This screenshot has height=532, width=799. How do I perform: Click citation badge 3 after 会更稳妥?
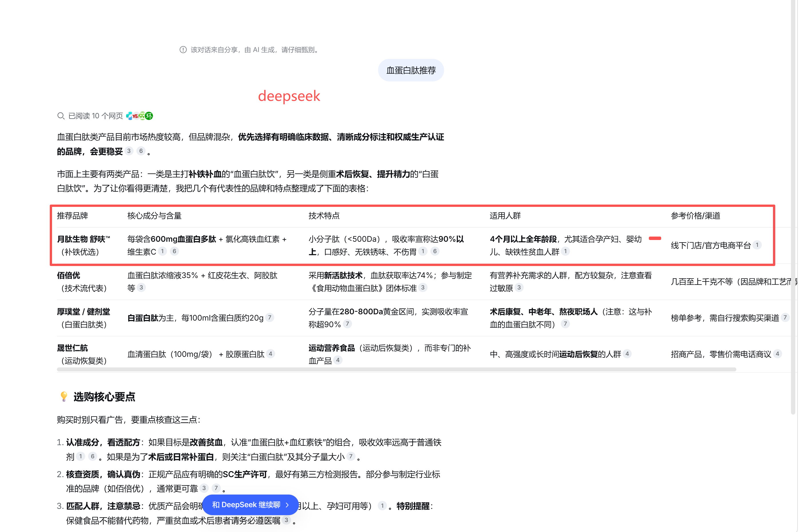pyautogui.click(x=129, y=151)
